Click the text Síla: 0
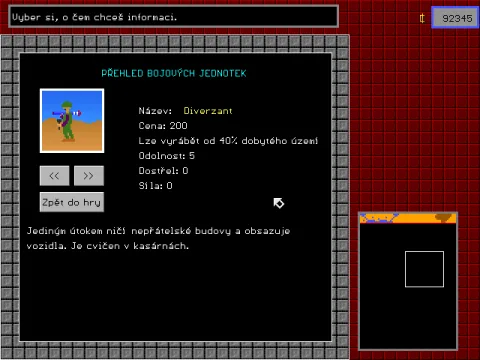 pos(155,186)
